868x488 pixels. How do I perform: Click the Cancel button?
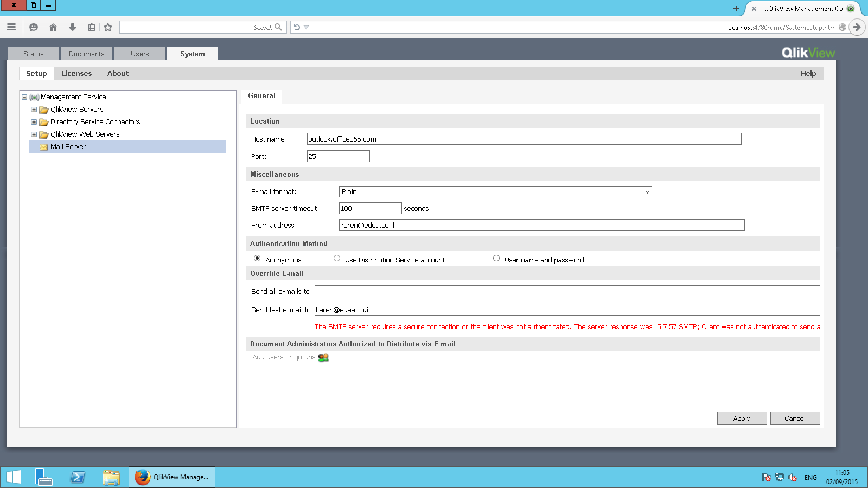tap(795, 418)
